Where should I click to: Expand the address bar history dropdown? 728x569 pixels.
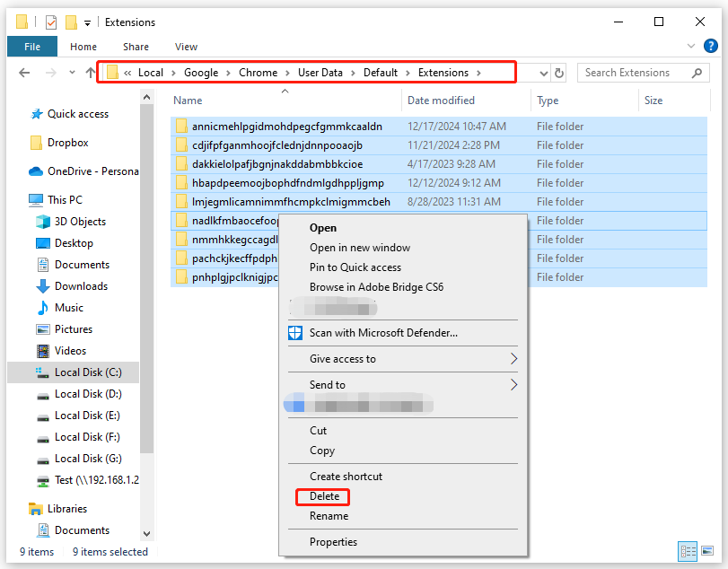pos(544,74)
